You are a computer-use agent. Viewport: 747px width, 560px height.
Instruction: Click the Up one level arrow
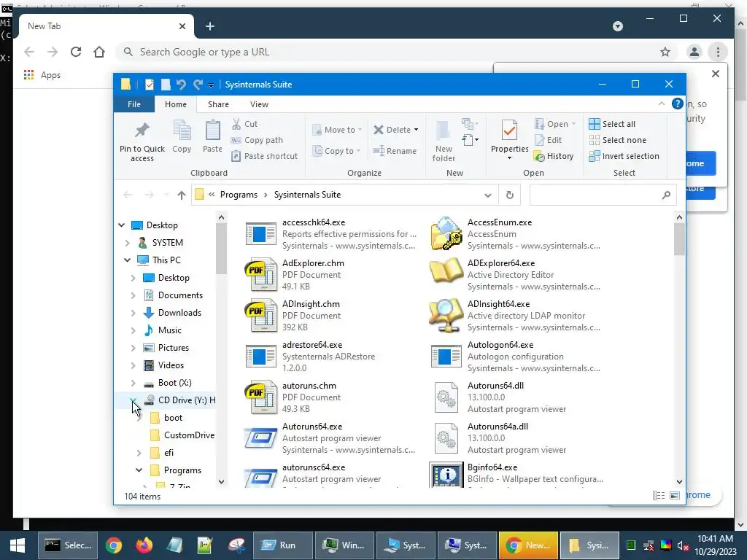181,195
